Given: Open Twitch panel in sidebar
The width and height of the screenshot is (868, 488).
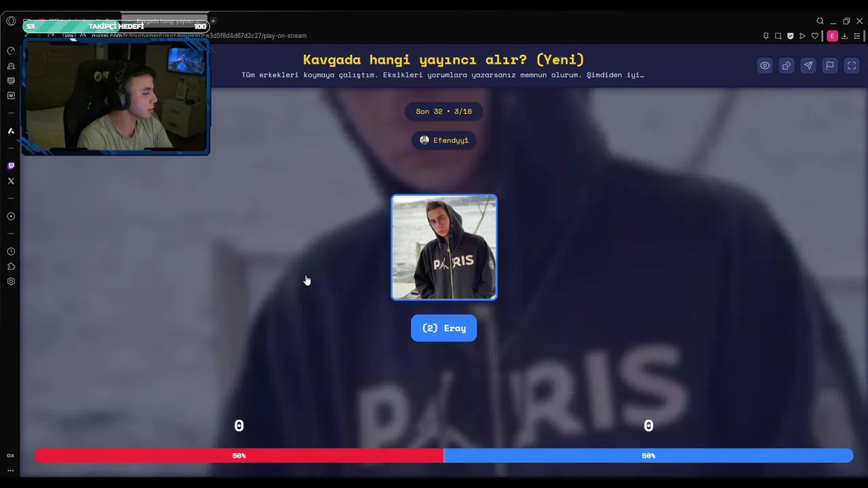Looking at the screenshot, I should (x=11, y=166).
